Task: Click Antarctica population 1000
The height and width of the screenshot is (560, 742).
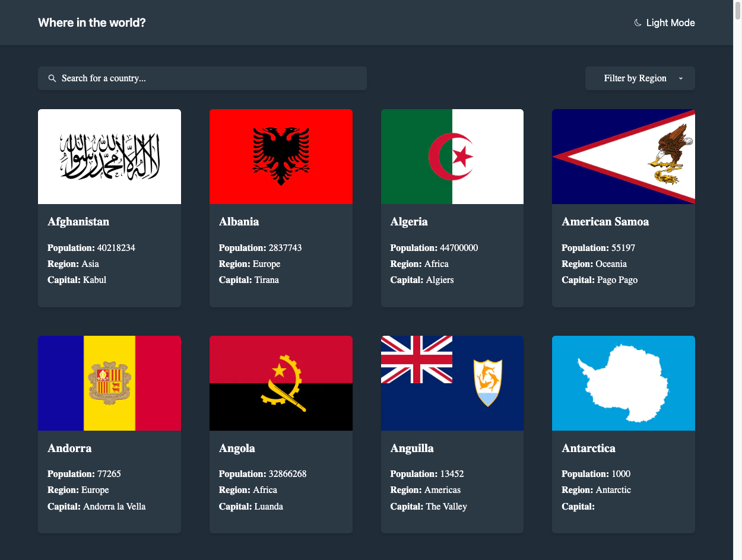Action: tap(596, 474)
